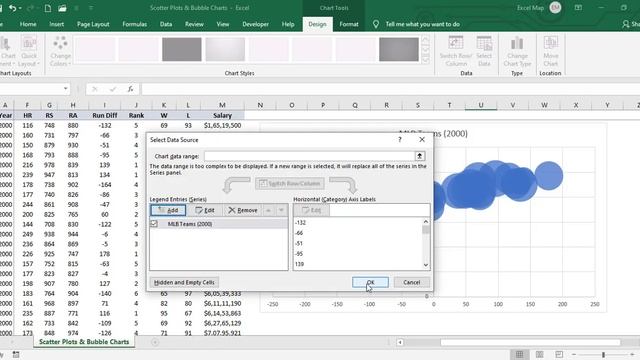Image resolution: width=640 pixels, height=360 pixels.
Task: Click Switch Row/Column ribbon icon
Action: (456, 52)
